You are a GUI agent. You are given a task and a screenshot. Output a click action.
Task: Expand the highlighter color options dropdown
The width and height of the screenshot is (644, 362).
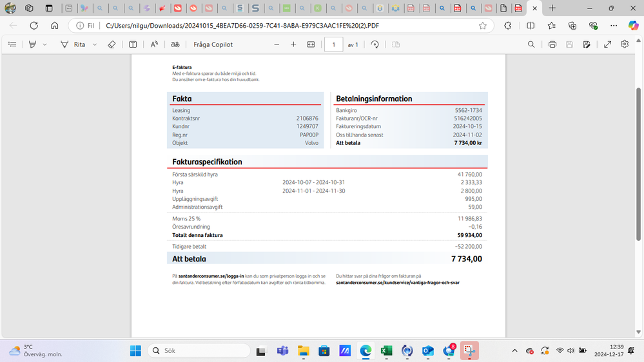[x=44, y=44]
